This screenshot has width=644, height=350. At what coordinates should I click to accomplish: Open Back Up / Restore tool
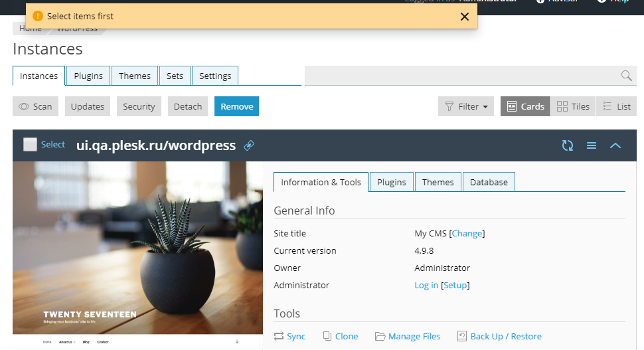pos(499,337)
